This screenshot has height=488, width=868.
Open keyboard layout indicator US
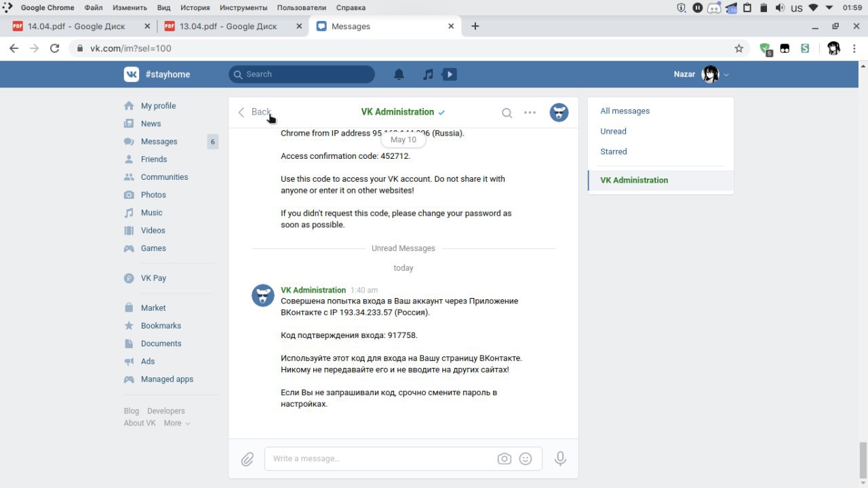pyautogui.click(x=797, y=7)
